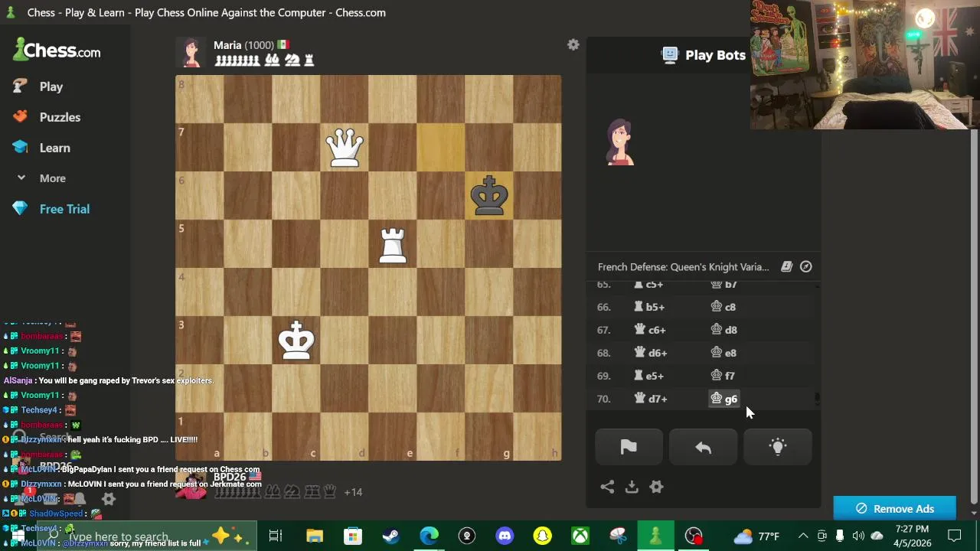
Task: Open the opening book icon
Action: (x=786, y=267)
